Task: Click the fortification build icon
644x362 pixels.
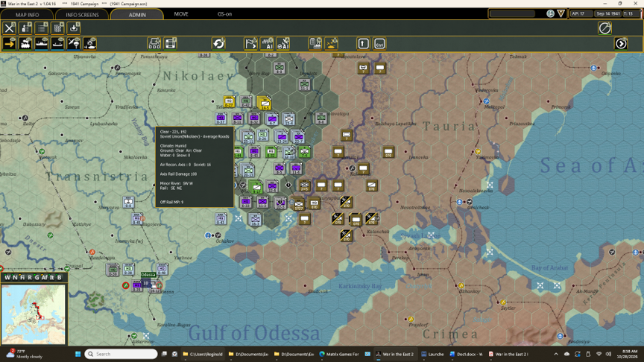Action: (x=171, y=43)
